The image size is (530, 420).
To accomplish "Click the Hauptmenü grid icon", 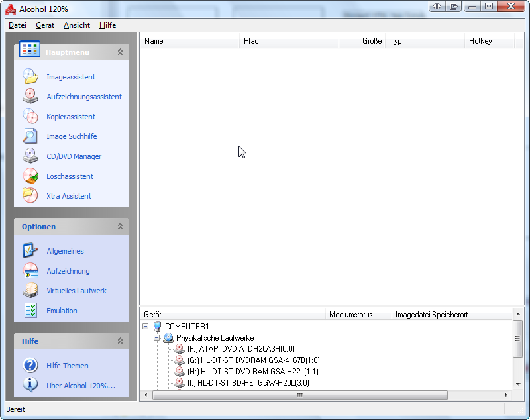I will pyautogui.click(x=30, y=49).
